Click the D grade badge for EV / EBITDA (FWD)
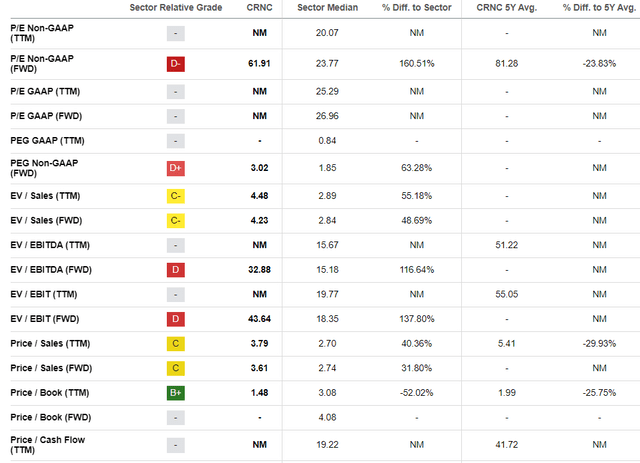This screenshot has height=463, width=640. point(176,270)
